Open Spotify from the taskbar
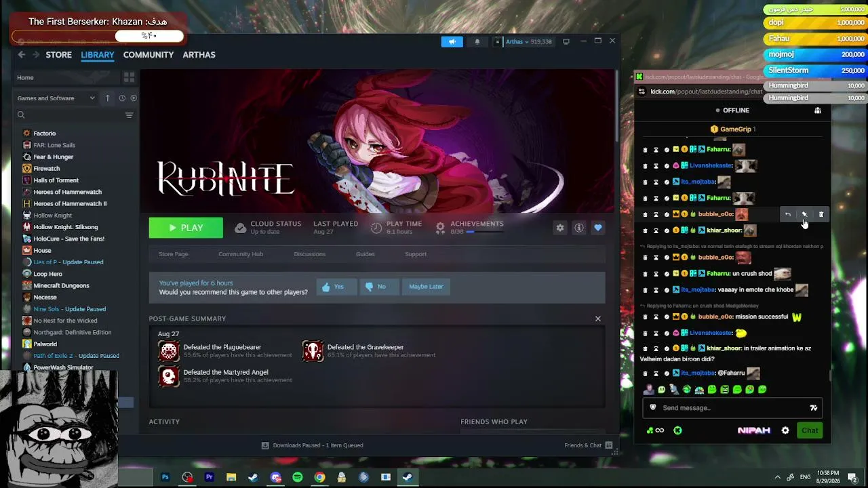 point(298,477)
